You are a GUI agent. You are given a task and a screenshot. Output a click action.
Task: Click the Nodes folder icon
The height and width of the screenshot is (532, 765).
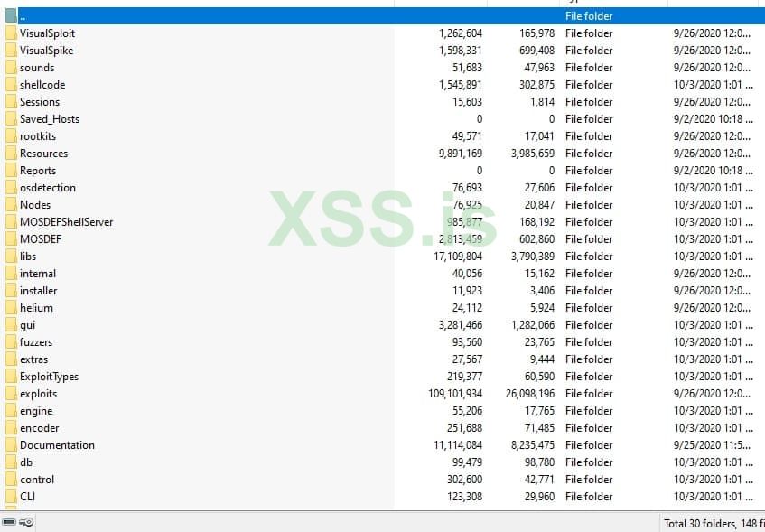11,204
